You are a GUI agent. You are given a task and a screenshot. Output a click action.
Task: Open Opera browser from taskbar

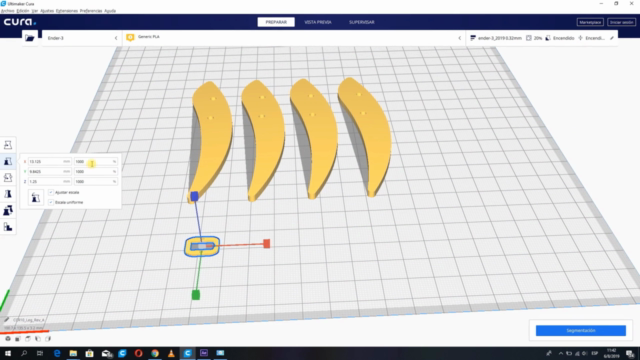(138, 353)
